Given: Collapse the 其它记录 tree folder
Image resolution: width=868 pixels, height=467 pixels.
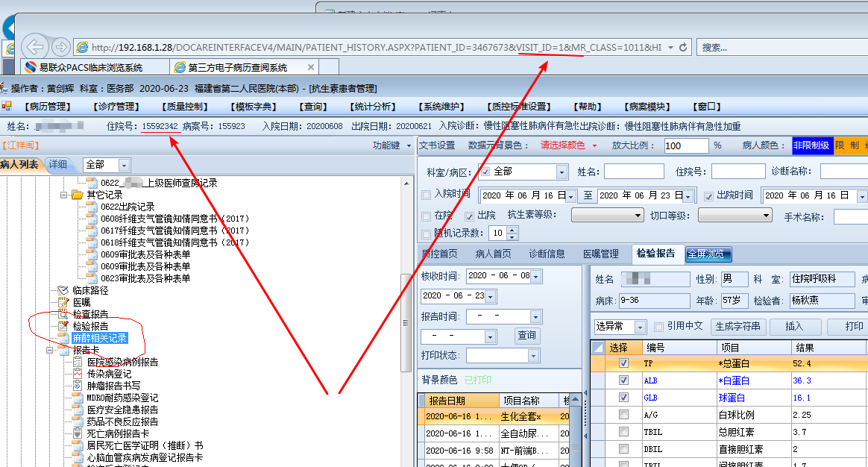Looking at the screenshot, I should pyautogui.click(x=63, y=195).
